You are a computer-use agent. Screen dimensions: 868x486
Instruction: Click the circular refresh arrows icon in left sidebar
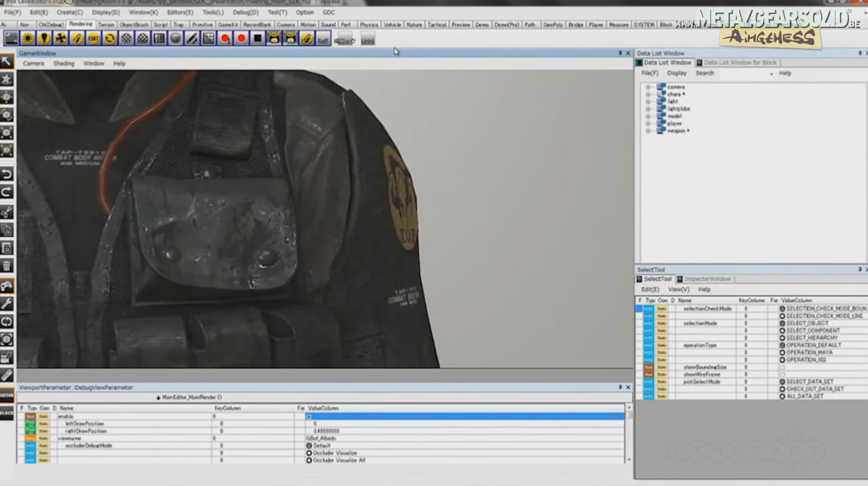pyautogui.click(x=7, y=321)
